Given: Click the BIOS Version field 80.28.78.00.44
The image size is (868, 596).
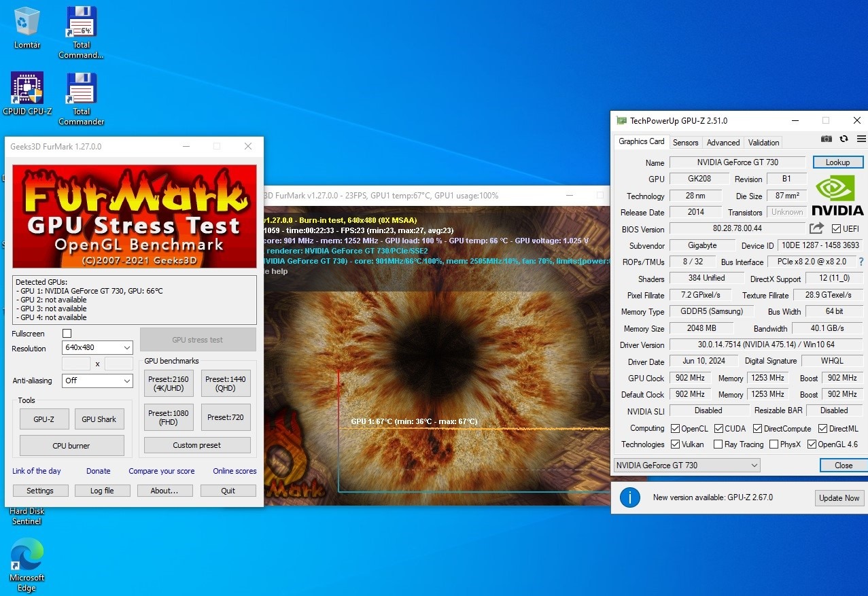Looking at the screenshot, I should 737,229.
